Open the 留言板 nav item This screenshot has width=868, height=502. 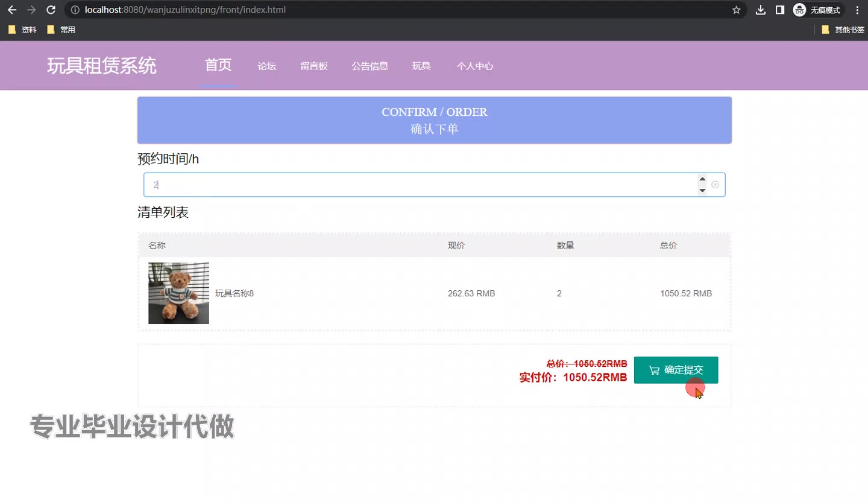pyautogui.click(x=314, y=66)
